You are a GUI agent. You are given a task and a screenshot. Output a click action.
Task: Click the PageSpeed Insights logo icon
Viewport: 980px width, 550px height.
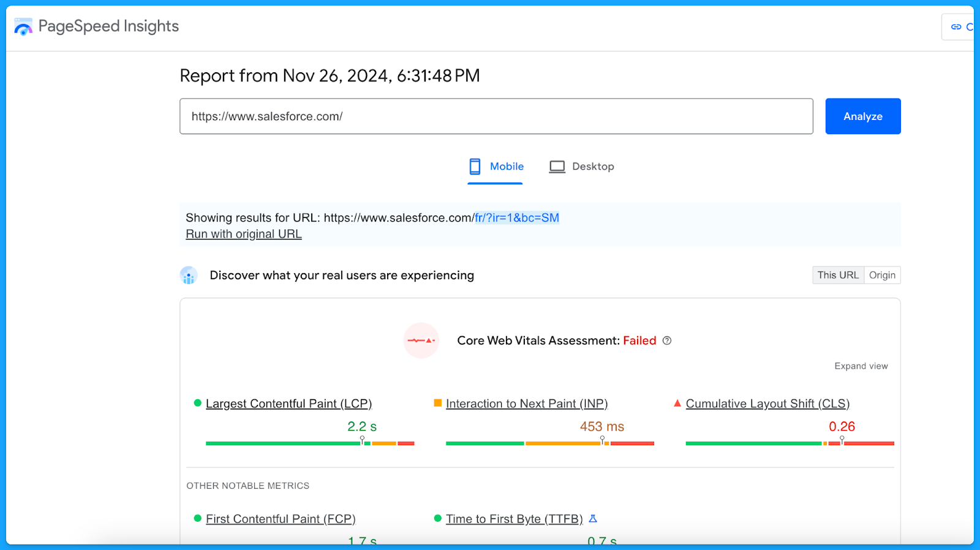click(x=23, y=26)
